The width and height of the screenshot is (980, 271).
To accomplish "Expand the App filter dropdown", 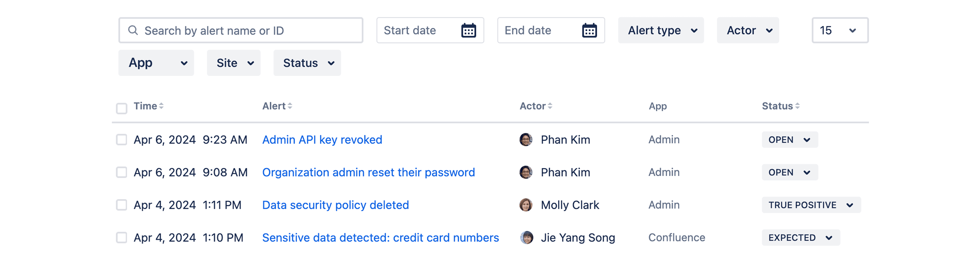I will click(x=156, y=63).
